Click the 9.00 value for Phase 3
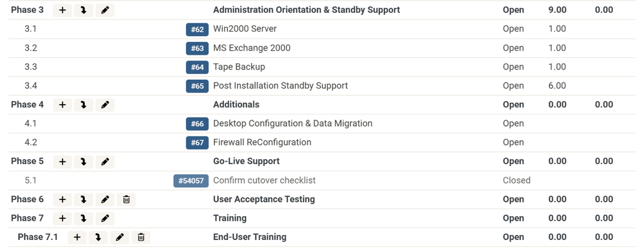This screenshot has width=644, height=249. click(557, 10)
